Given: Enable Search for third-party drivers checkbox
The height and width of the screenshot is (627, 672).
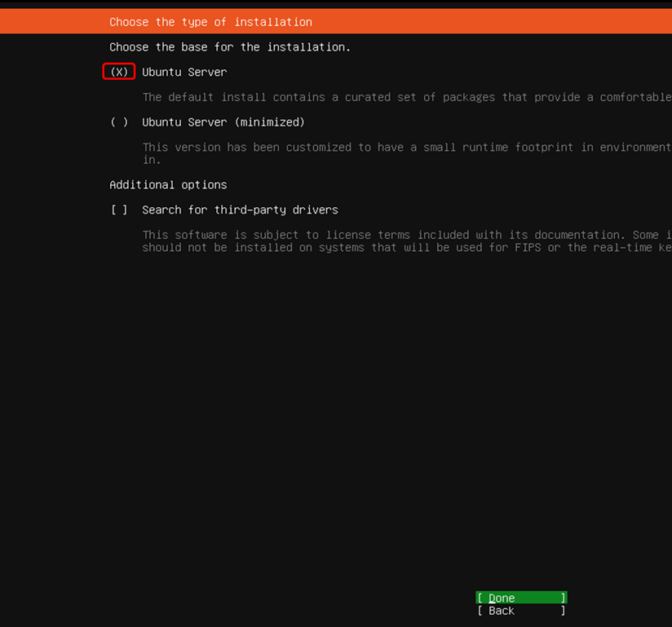Looking at the screenshot, I should click(x=119, y=210).
